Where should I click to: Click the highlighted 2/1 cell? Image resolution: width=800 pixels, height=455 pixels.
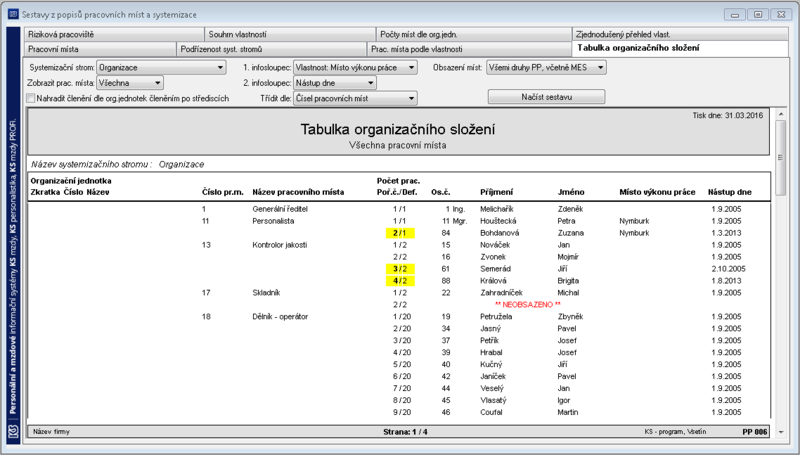401,233
